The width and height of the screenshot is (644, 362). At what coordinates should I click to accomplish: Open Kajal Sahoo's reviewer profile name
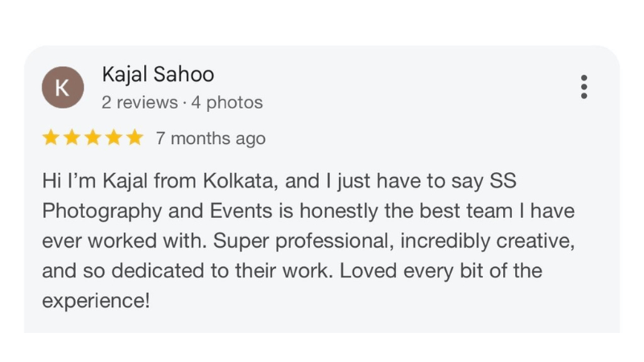(158, 75)
